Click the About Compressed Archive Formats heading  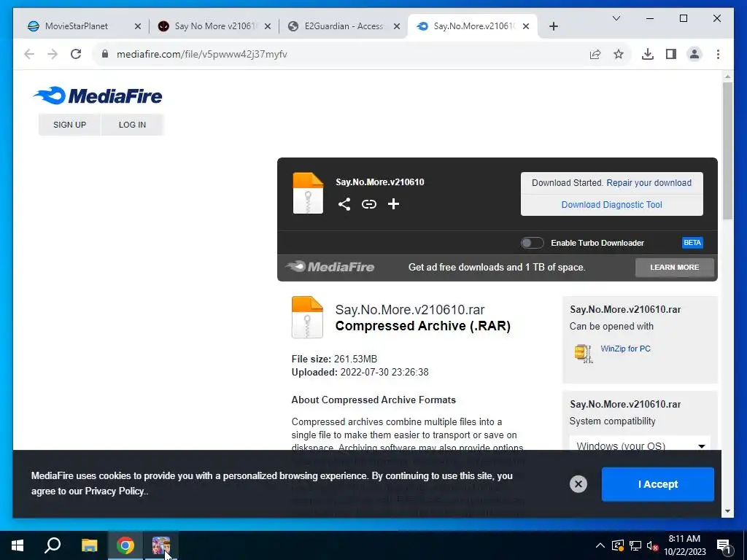[x=373, y=400]
